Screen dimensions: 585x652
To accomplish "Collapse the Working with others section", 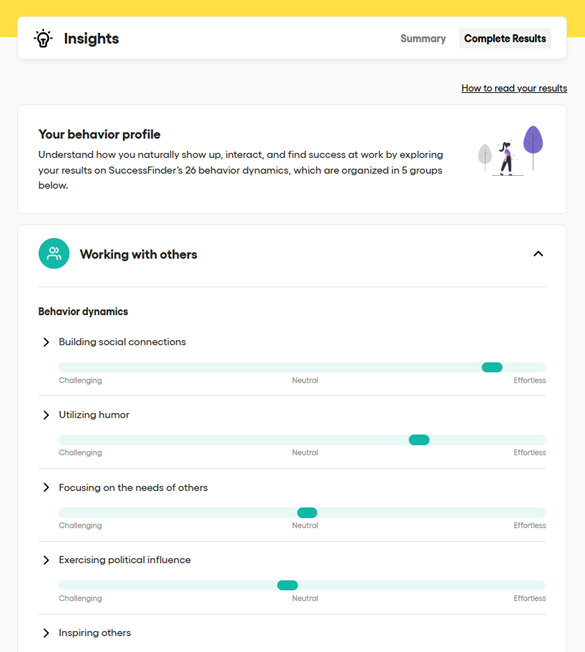I will coord(538,254).
